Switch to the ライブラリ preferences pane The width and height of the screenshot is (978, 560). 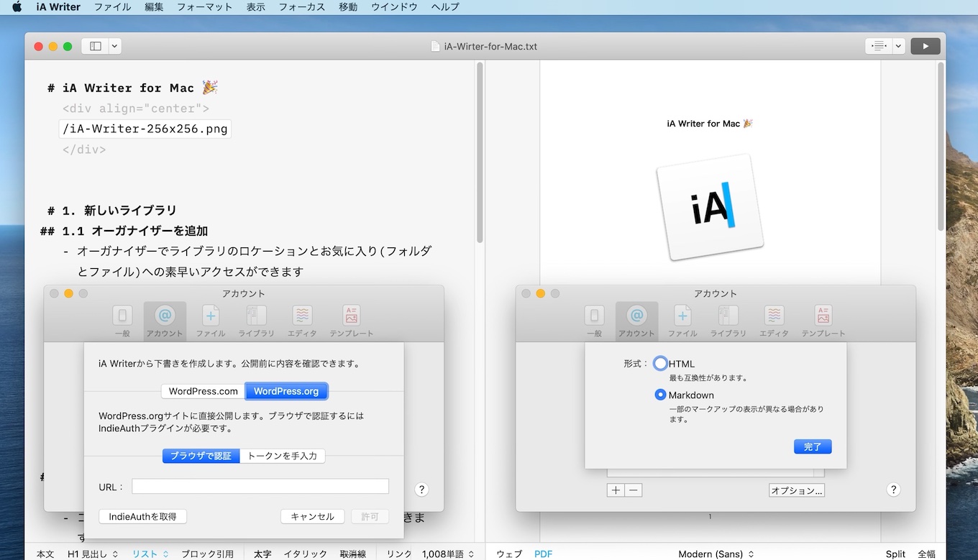[256, 320]
